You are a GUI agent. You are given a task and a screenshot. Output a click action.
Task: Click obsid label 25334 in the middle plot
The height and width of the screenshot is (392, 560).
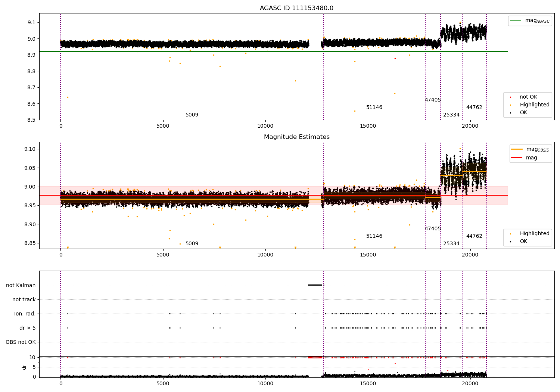[x=451, y=244]
